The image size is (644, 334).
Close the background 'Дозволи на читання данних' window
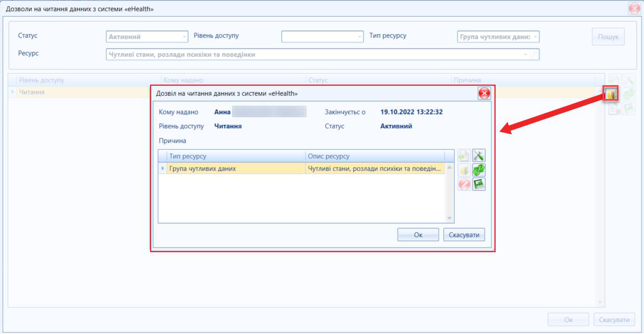pos(634,9)
